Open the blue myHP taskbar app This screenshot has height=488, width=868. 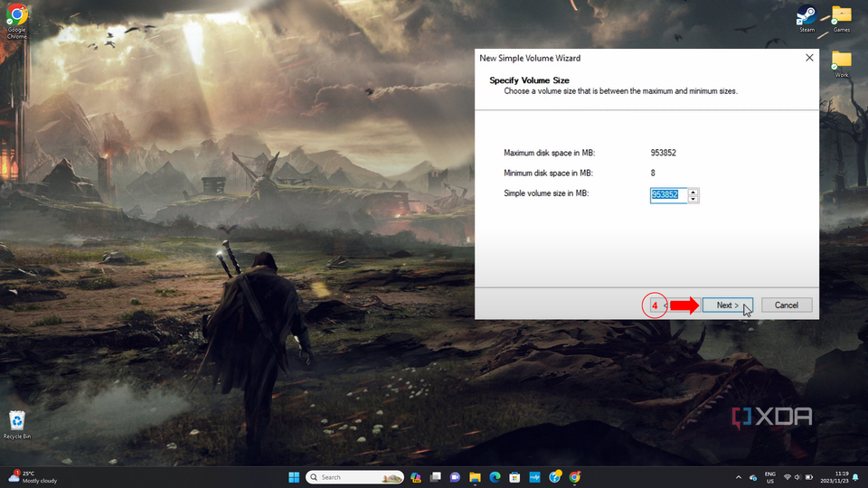click(x=534, y=477)
